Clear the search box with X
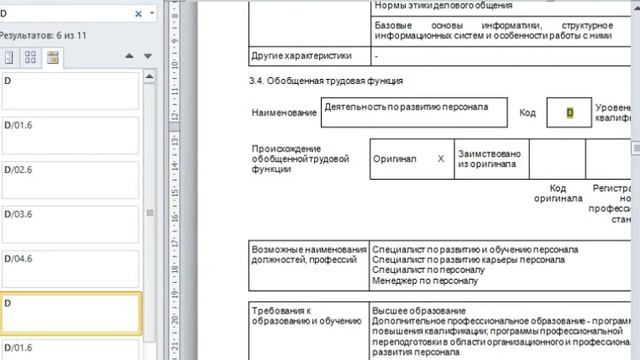 [x=138, y=13]
